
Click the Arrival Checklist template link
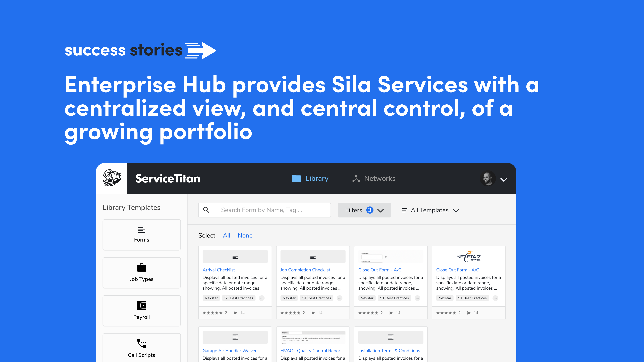[x=219, y=270]
